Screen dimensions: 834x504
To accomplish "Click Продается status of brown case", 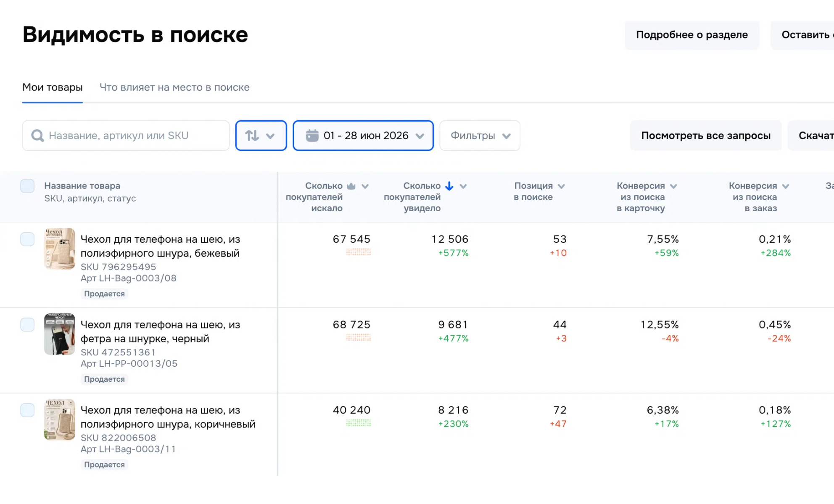I will 104,465.
